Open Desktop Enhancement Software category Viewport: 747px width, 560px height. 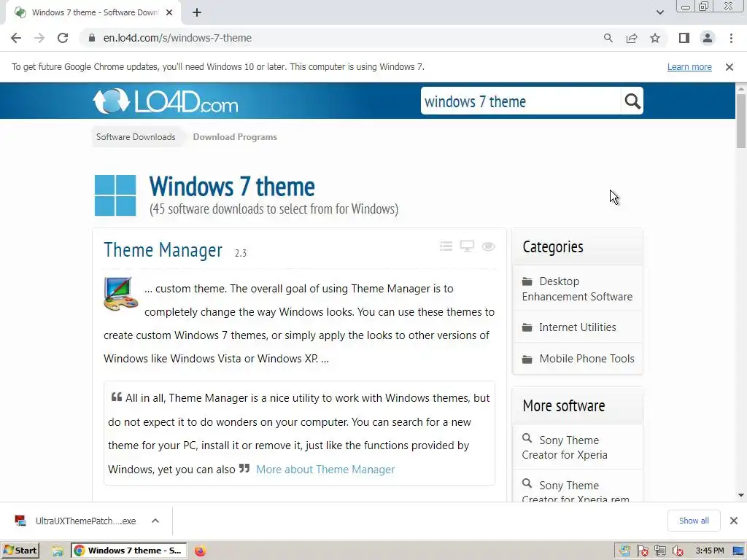pyautogui.click(x=578, y=289)
